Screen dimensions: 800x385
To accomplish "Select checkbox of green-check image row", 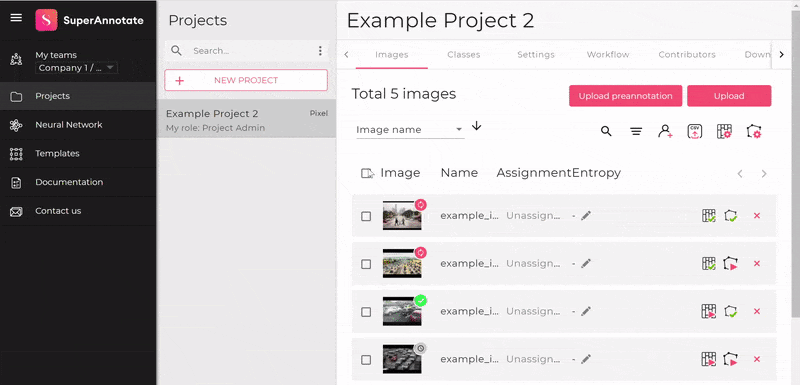I will click(366, 312).
